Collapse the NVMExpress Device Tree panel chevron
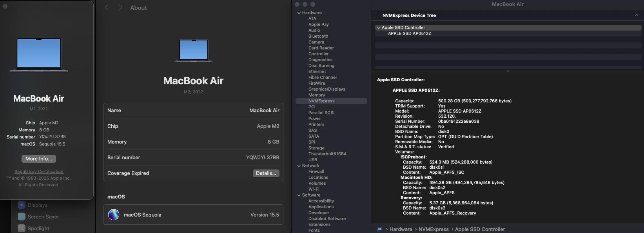The image size is (644, 233). pos(637,15)
